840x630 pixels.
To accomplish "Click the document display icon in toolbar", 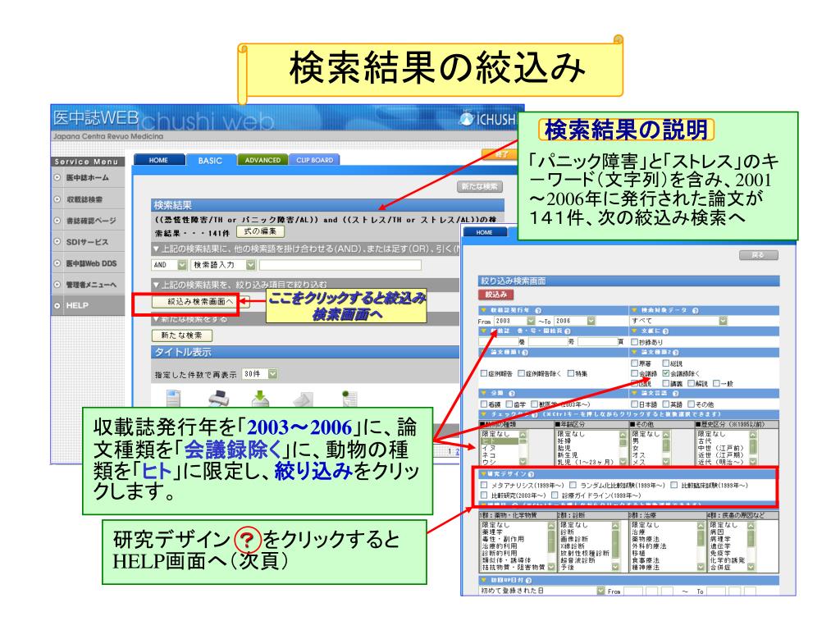I will (x=174, y=398).
